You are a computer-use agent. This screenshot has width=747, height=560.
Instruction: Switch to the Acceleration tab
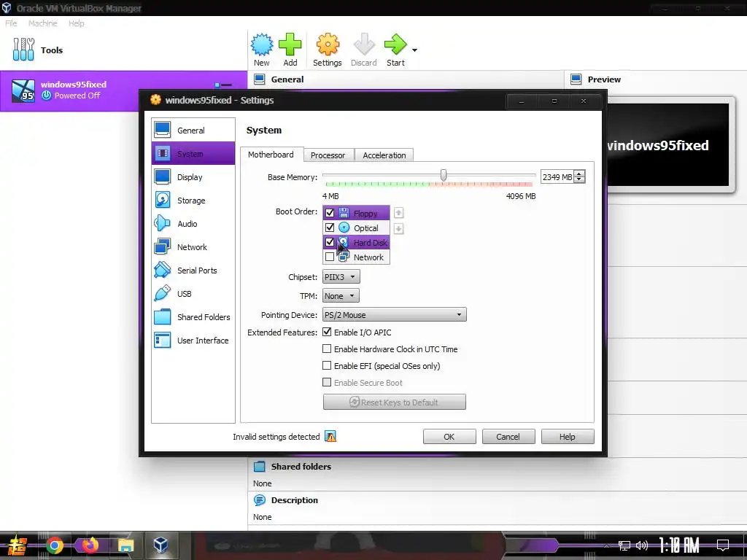pos(384,155)
